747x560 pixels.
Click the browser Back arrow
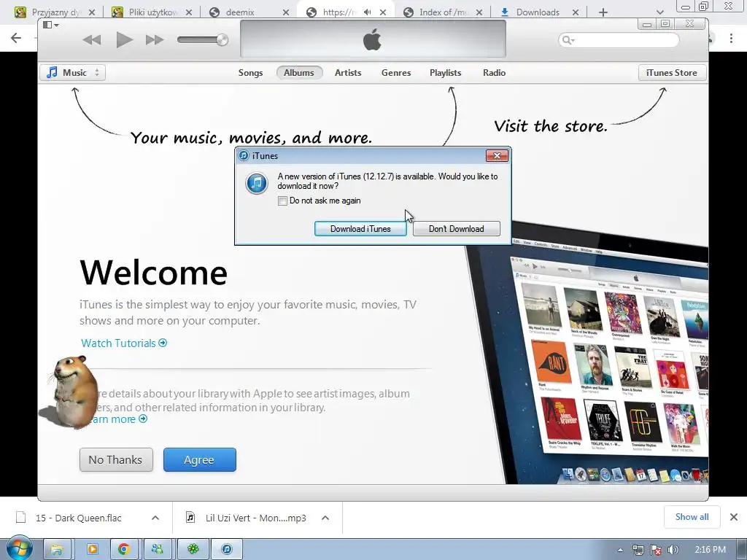pyautogui.click(x=16, y=38)
